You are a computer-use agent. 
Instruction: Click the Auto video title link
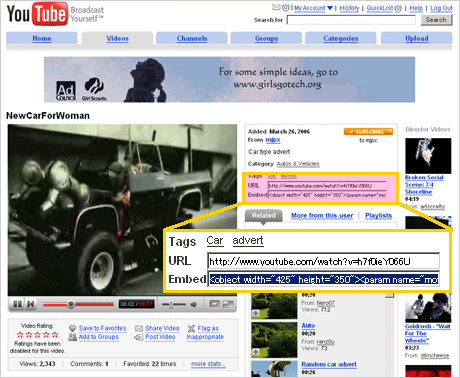[308, 326]
